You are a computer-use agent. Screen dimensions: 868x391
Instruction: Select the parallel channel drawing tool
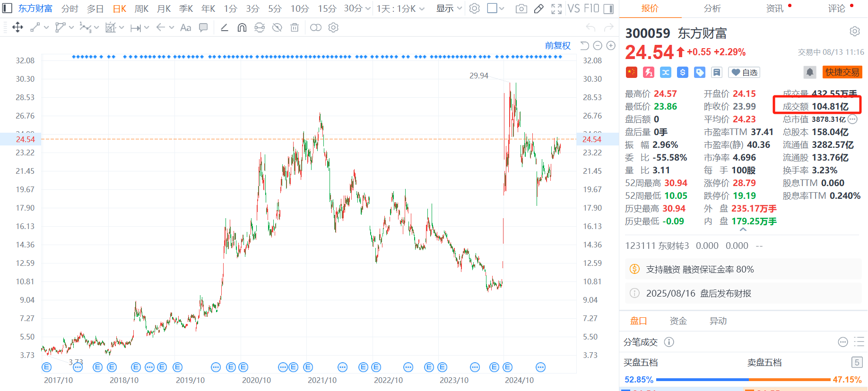(x=60, y=27)
